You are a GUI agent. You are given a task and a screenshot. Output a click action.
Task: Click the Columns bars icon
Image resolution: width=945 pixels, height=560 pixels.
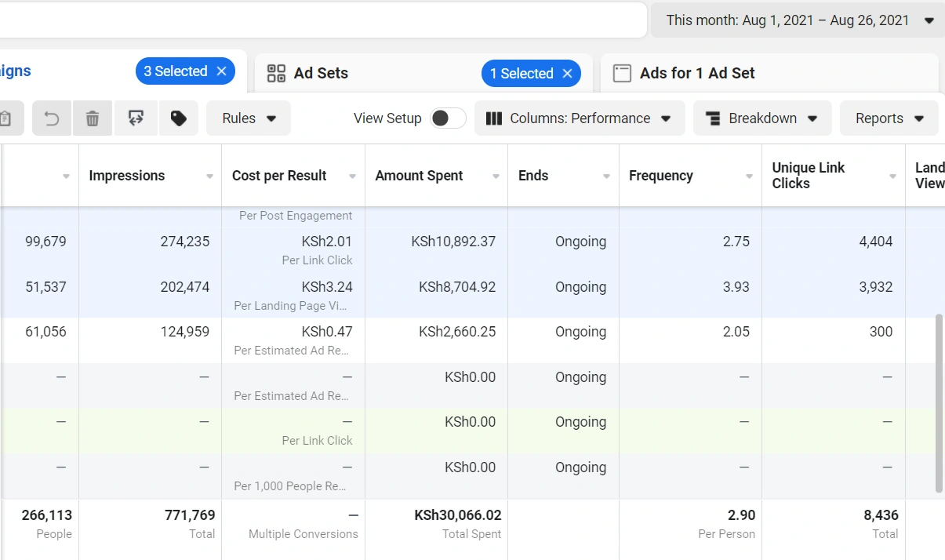(x=494, y=118)
